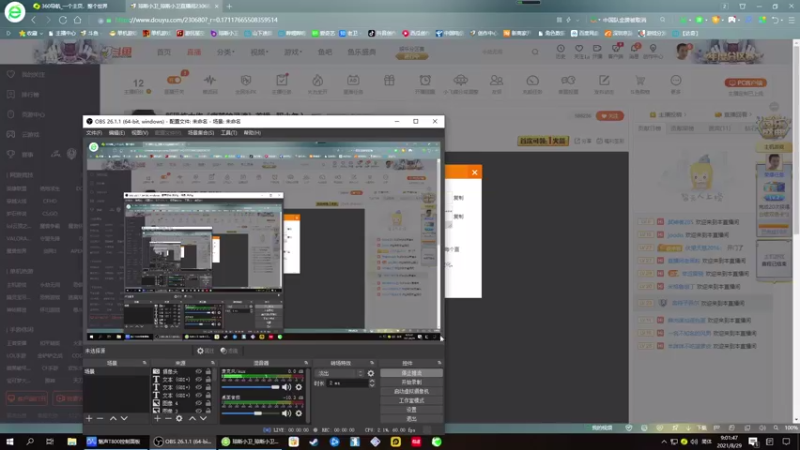Toggle lock of 摄像头 source
Viewport: 800px width, 450px height.
[208, 371]
